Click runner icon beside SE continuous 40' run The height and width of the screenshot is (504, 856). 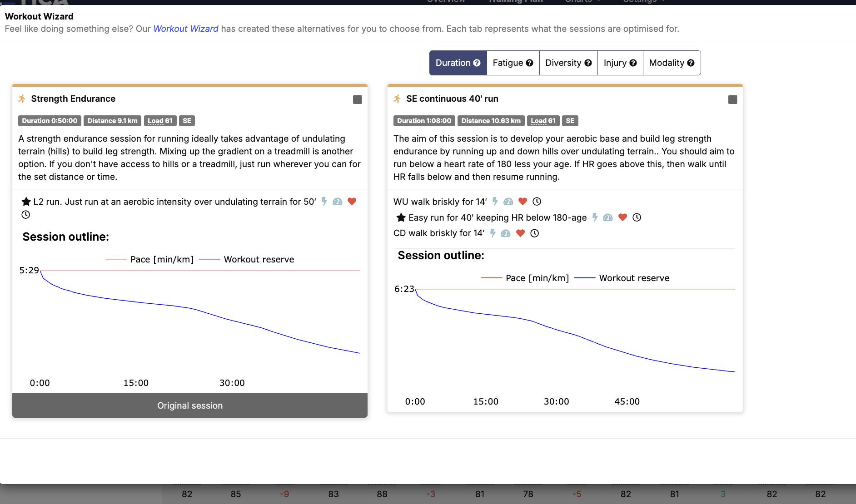pyautogui.click(x=397, y=99)
